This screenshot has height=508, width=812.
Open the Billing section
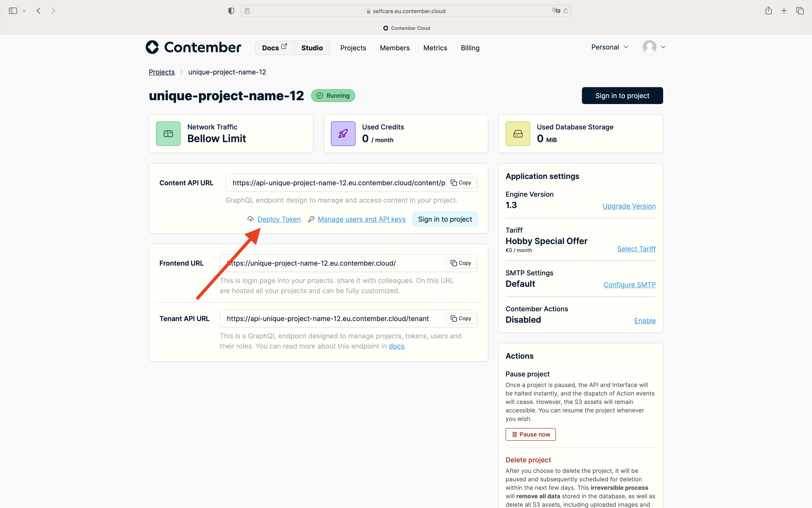[x=470, y=48]
